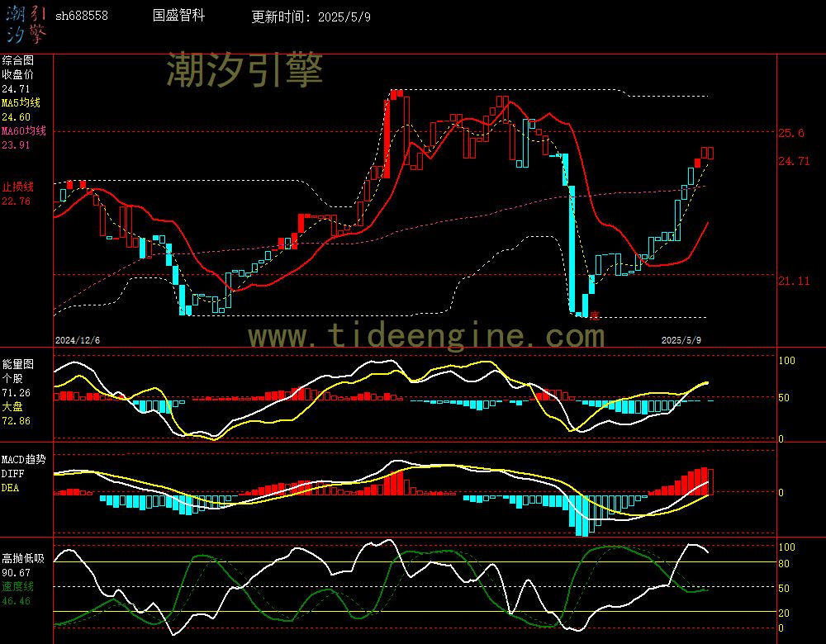Click the 0 axis label in MACD panel
The image size is (826, 644).
click(x=781, y=492)
